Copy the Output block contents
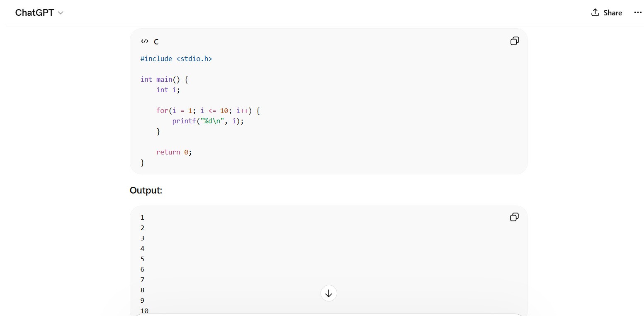 tap(514, 217)
